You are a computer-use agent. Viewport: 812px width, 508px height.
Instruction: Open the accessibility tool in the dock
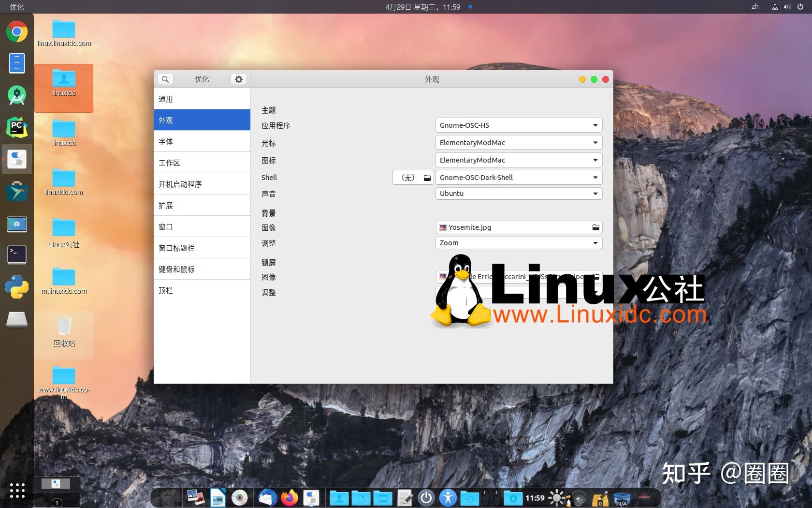pyautogui.click(x=448, y=497)
